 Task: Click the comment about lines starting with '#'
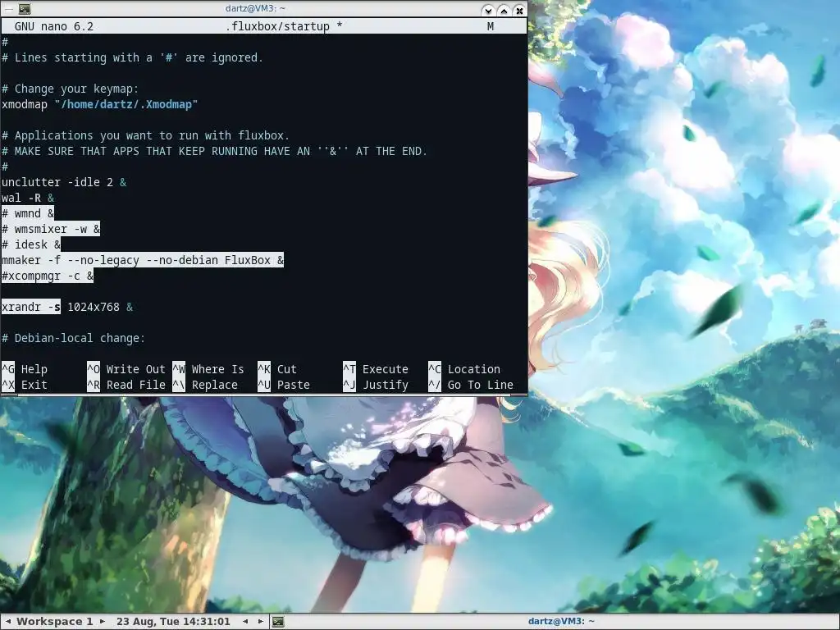[x=132, y=58]
